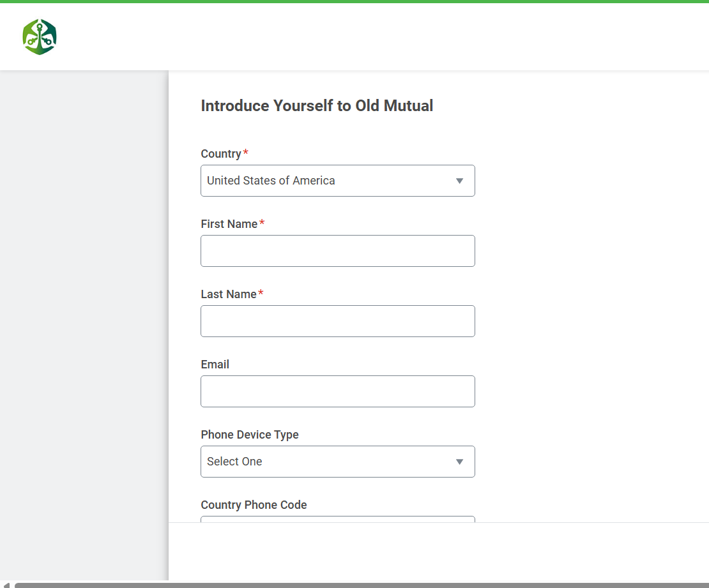Click the Old Mutual anchor logo
Image resolution: width=709 pixels, height=588 pixels.
pyautogui.click(x=40, y=37)
